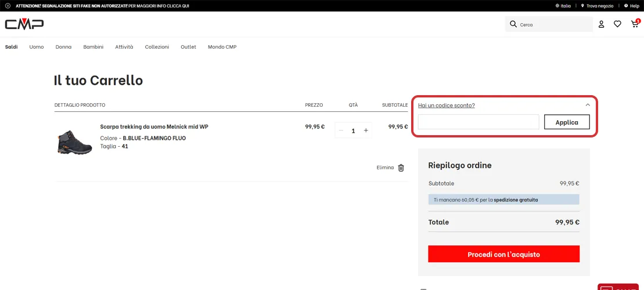Focus the discount code input field
Image resolution: width=644 pixels, height=290 pixels.
tap(478, 122)
